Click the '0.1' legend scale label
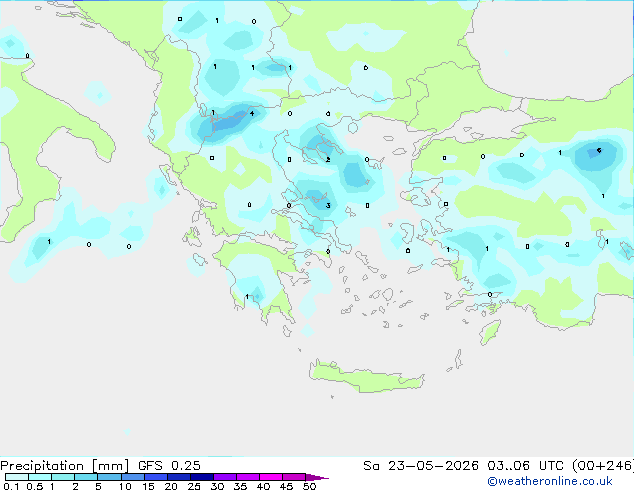The width and height of the screenshot is (634, 490). point(11,486)
